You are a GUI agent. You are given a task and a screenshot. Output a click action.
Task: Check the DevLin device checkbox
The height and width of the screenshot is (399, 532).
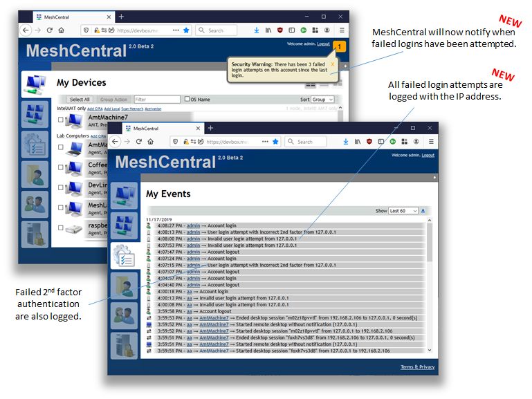coord(60,187)
